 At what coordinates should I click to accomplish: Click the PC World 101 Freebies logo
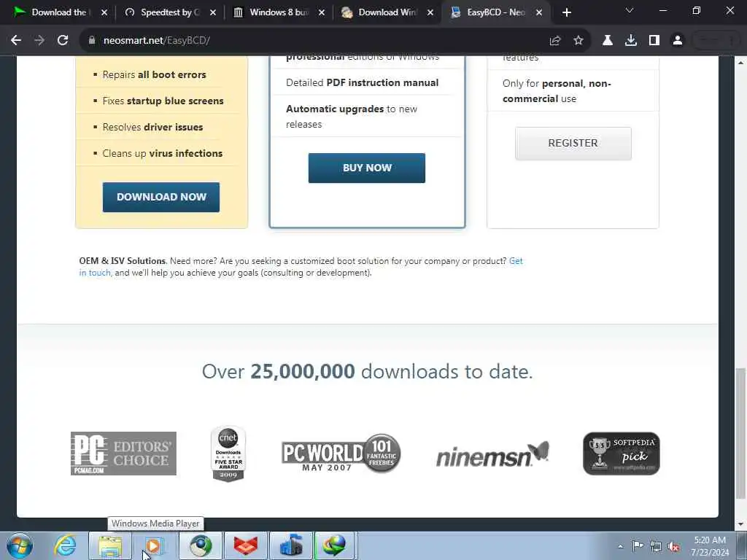click(341, 454)
